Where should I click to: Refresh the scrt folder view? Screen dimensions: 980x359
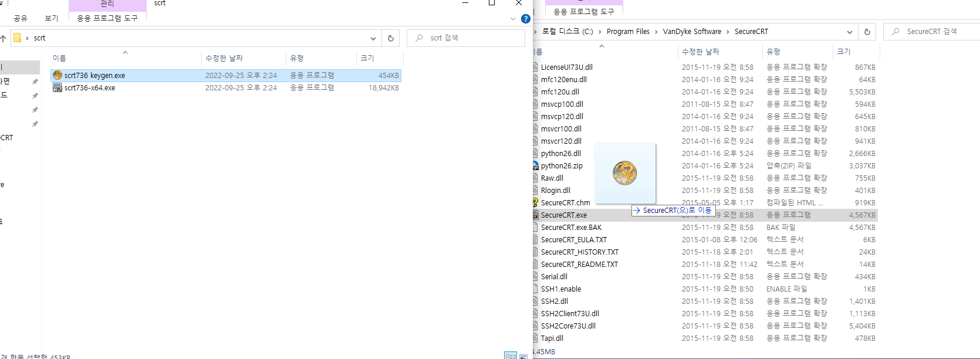[391, 38]
